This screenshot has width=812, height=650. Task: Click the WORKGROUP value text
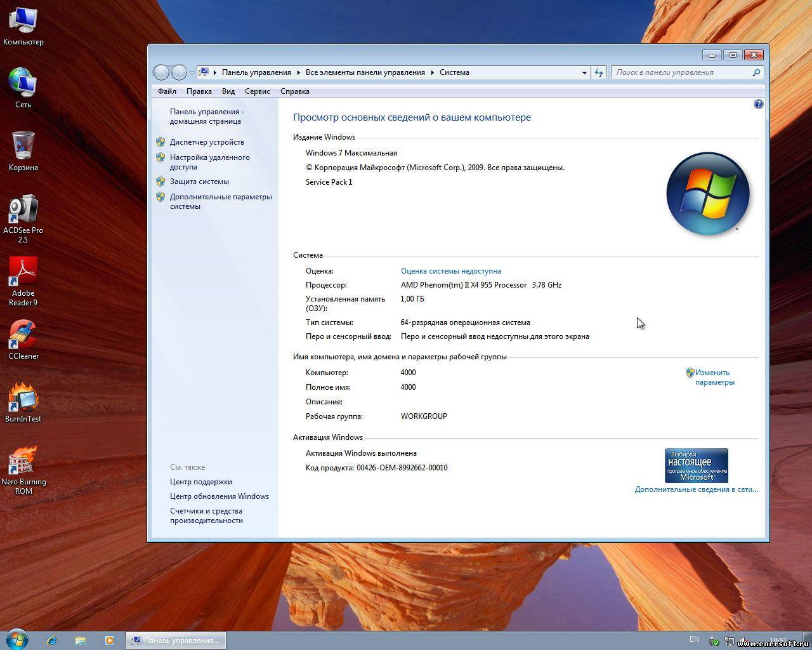coord(424,416)
